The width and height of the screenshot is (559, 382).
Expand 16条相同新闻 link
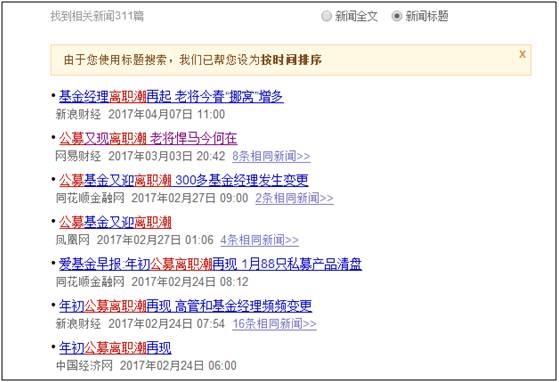pos(274,324)
